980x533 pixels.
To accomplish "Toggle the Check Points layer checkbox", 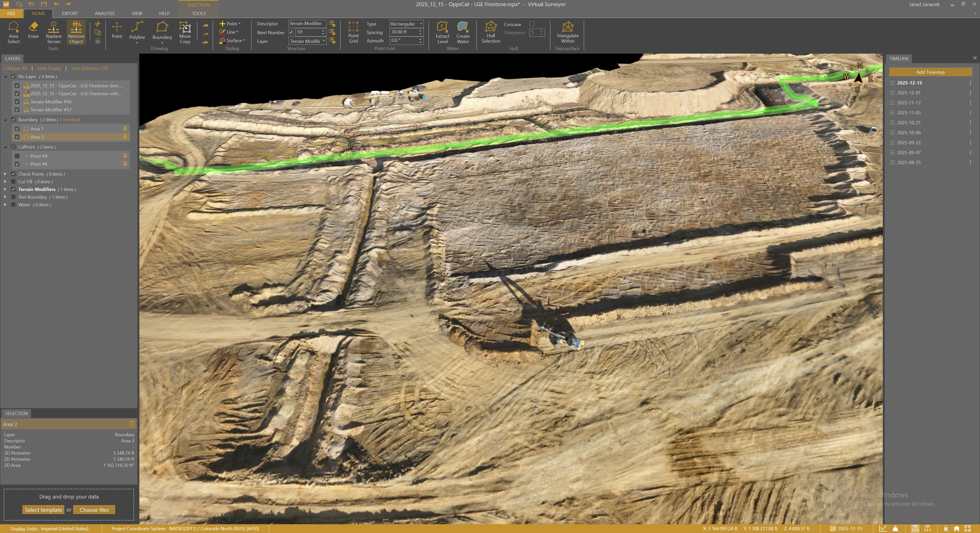I will click(13, 174).
